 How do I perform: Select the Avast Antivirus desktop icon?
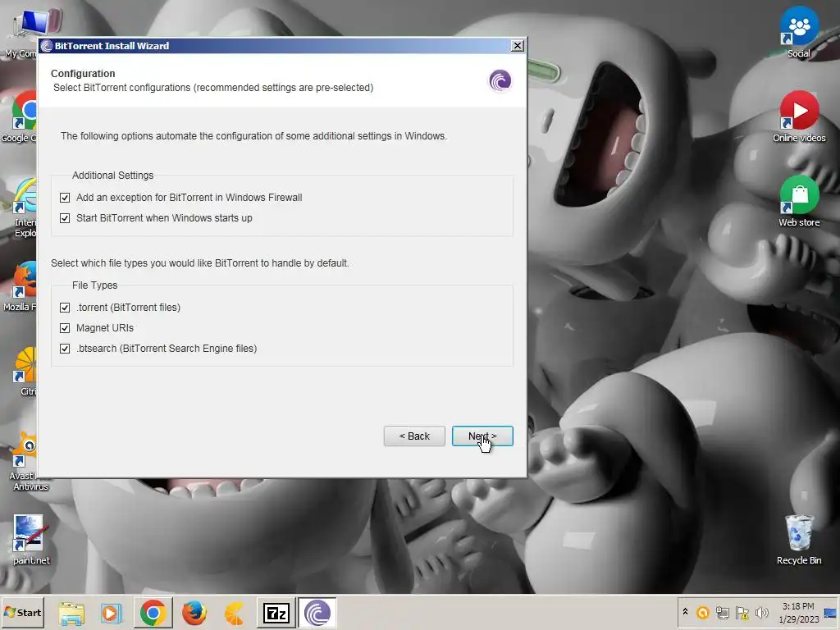point(24,461)
